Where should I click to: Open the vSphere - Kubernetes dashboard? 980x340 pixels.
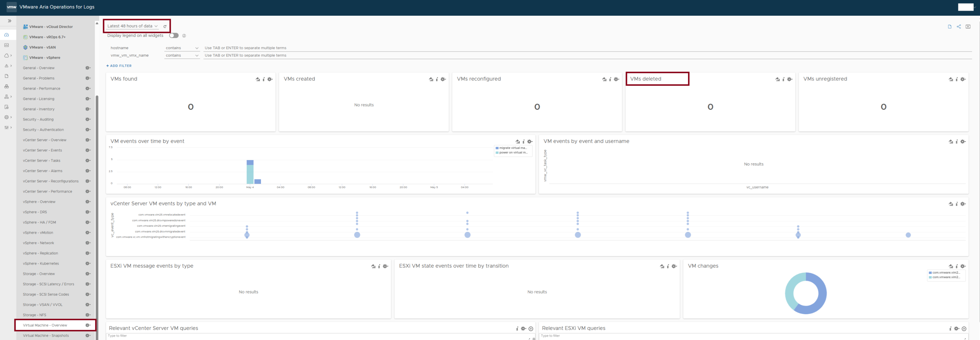pyautogui.click(x=41, y=264)
